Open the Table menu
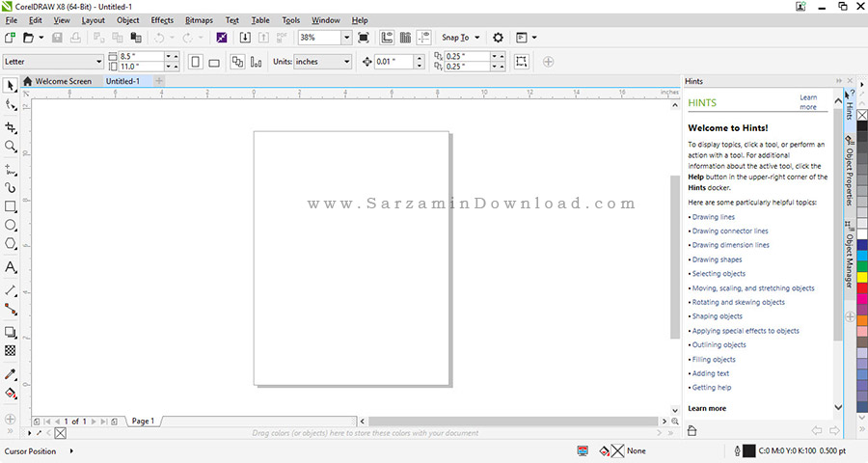 click(260, 20)
